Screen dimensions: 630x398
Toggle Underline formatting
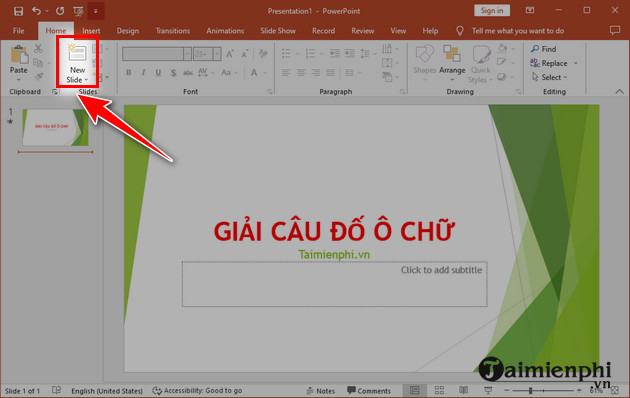pyautogui.click(x=158, y=73)
